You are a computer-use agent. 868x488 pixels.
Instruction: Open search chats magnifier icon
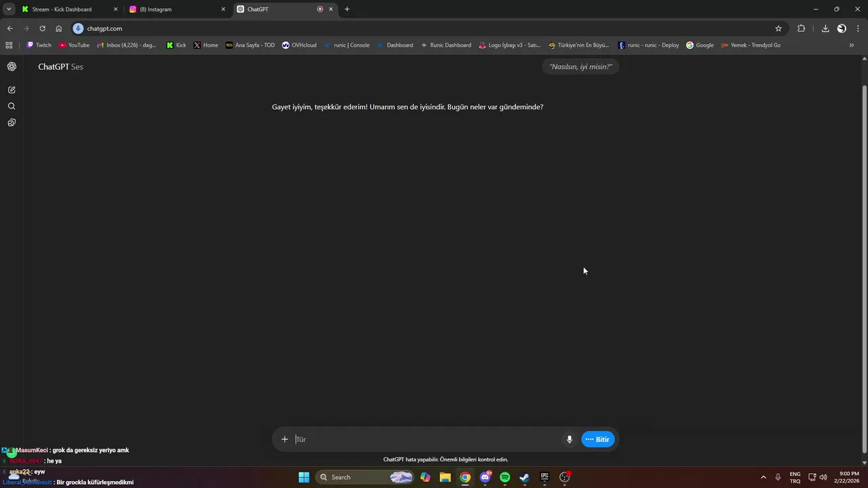pyautogui.click(x=12, y=106)
